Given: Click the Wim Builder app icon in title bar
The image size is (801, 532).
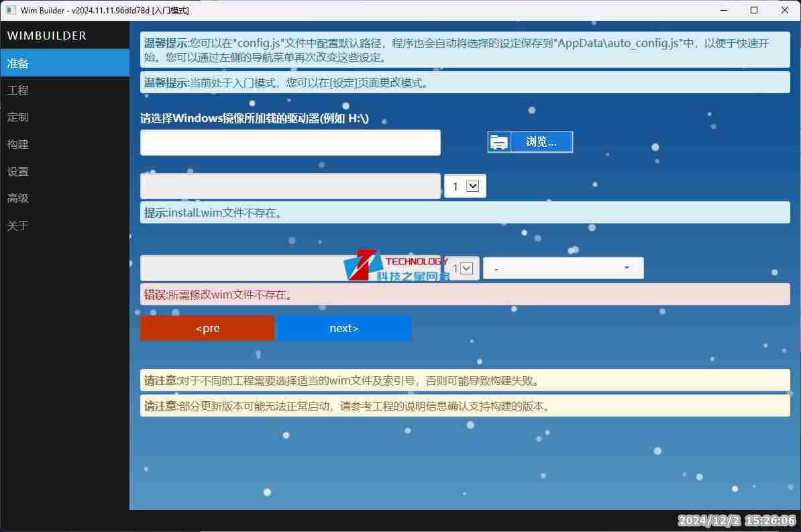Looking at the screenshot, I should click(x=11, y=11).
